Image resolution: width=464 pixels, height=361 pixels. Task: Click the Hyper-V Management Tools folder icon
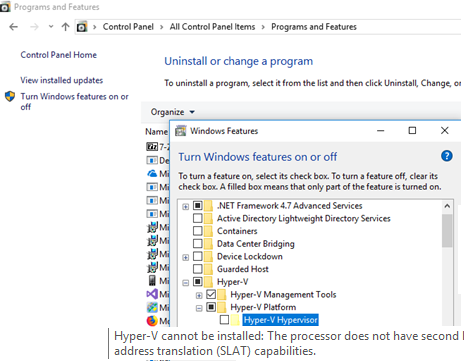[222, 294]
